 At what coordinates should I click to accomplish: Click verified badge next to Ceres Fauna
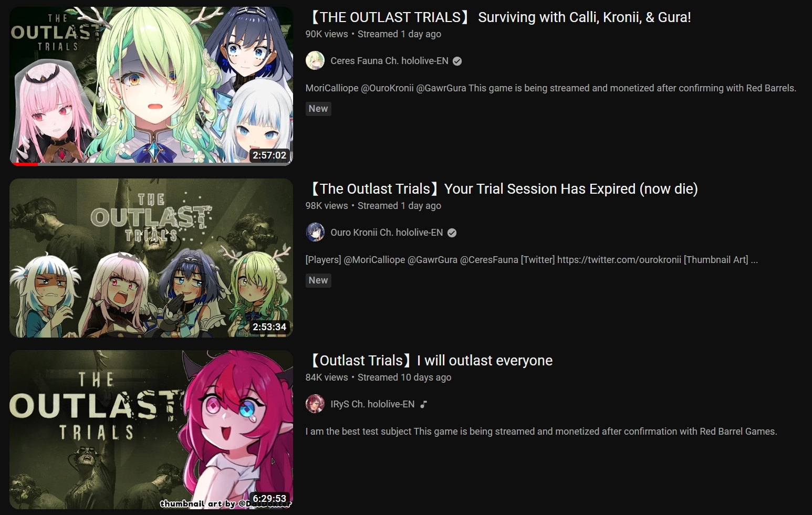click(457, 61)
